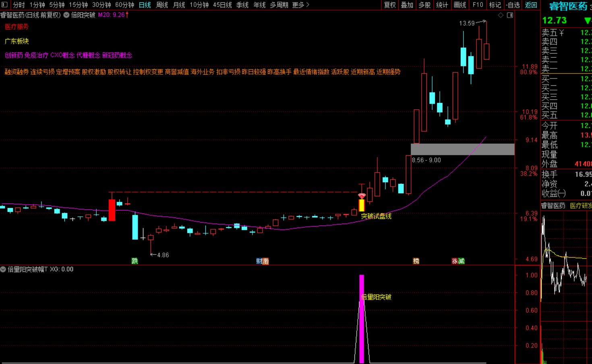Toggle the 复权 price adjustment option
592x364 pixels.
(x=389, y=5)
